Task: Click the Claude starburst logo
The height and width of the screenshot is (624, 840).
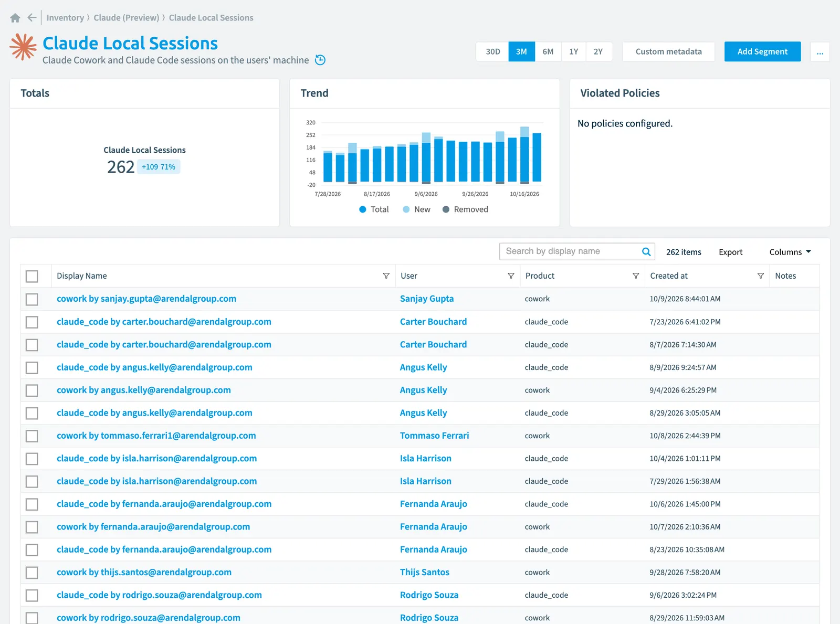Action: click(23, 47)
